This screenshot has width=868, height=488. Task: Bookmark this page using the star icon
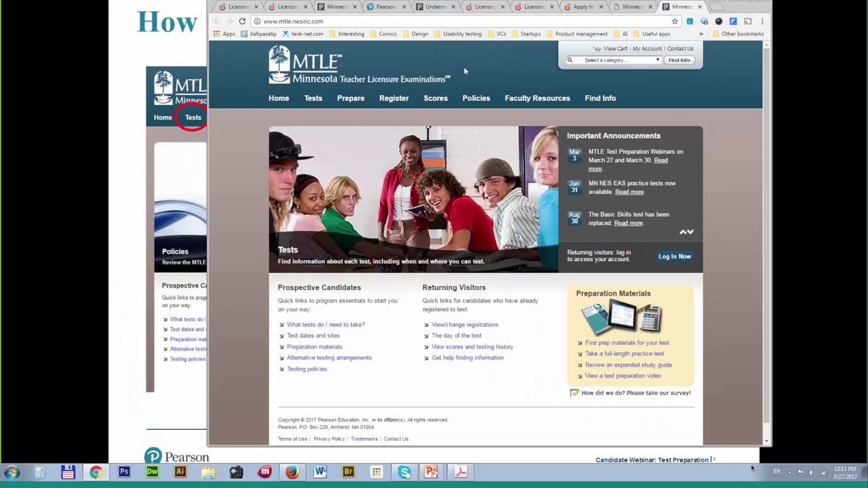[x=675, y=21]
